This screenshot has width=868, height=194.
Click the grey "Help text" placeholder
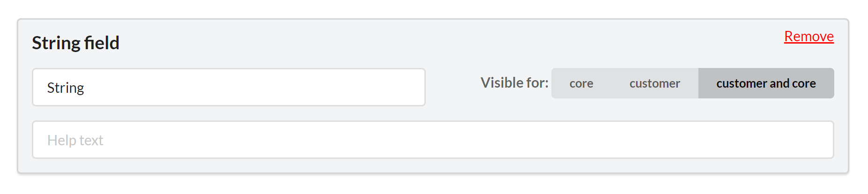(x=75, y=141)
